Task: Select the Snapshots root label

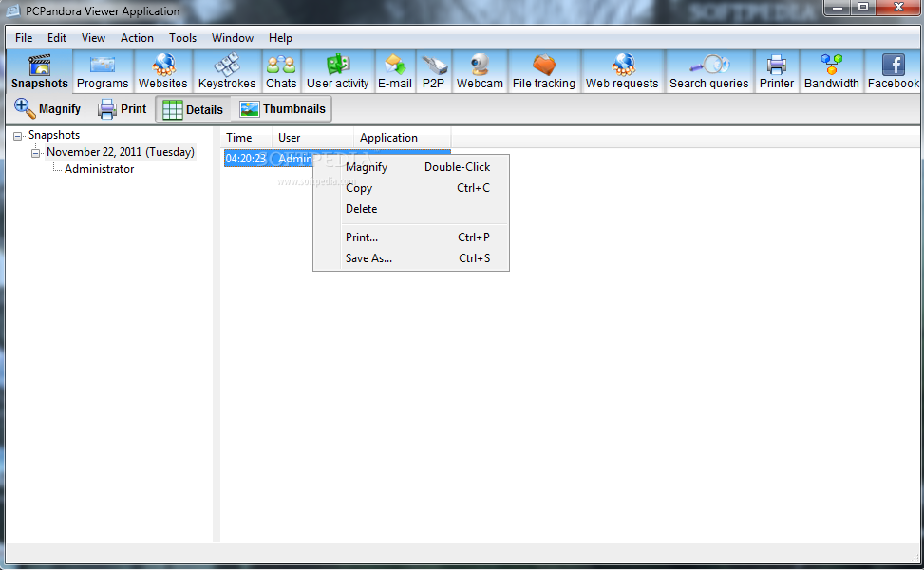Action: pyautogui.click(x=53, y=135)
